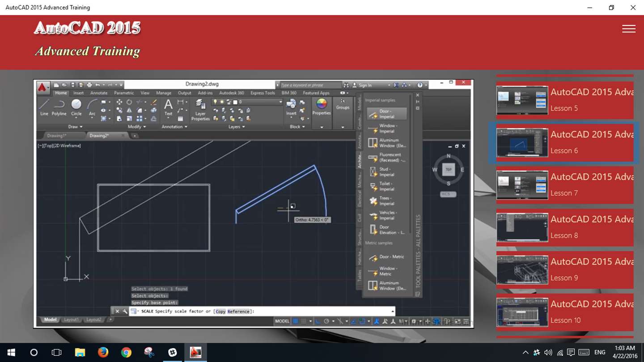The height and width of the screenshot is (362, 644).
Task: Pick the Text annotation tool
Action: tap(168, 107)
